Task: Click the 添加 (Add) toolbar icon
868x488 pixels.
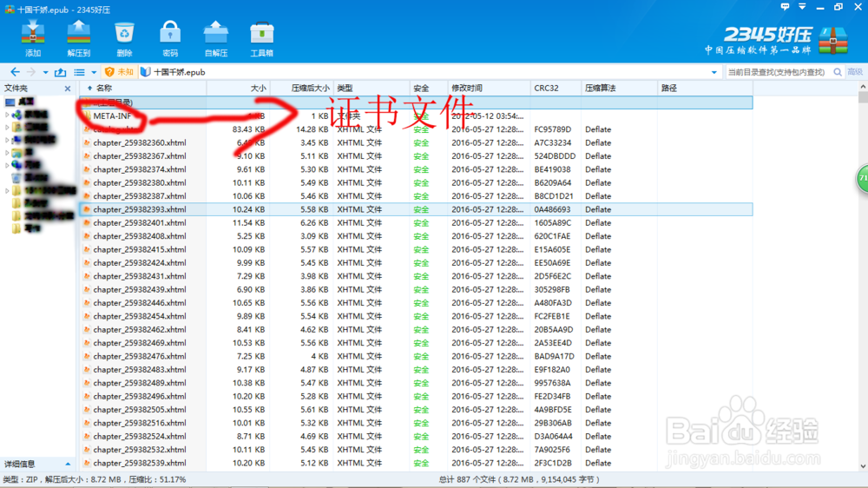Action: click(33, 37)
